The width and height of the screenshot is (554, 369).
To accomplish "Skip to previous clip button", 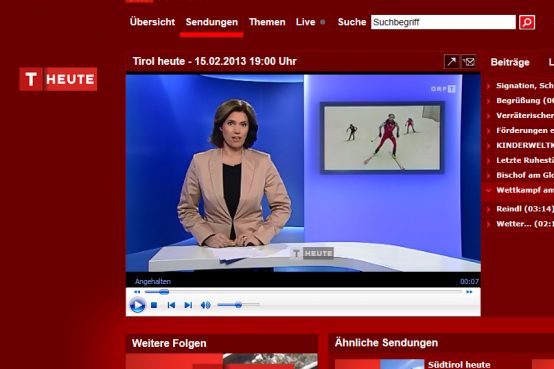I will (x=171, y=305).
